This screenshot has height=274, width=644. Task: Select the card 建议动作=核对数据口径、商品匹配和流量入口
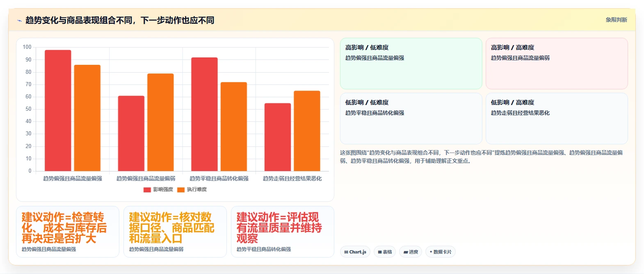(x=175, y=232)
